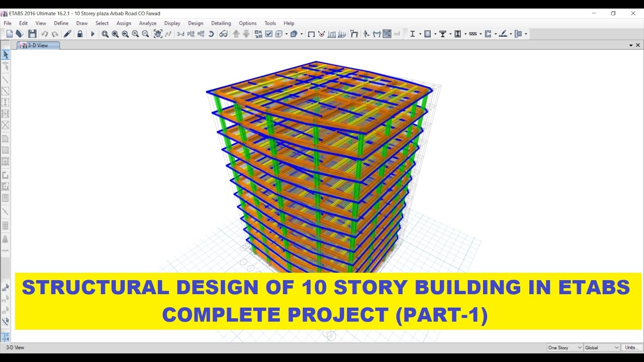
Task: Open the One Story dropdown
Action: pos(565,347)
